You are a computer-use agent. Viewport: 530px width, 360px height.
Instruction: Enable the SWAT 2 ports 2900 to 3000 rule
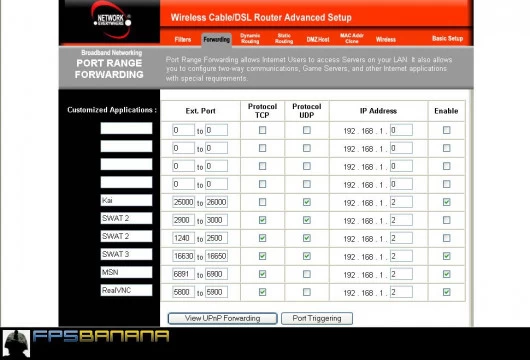point(447,220)
